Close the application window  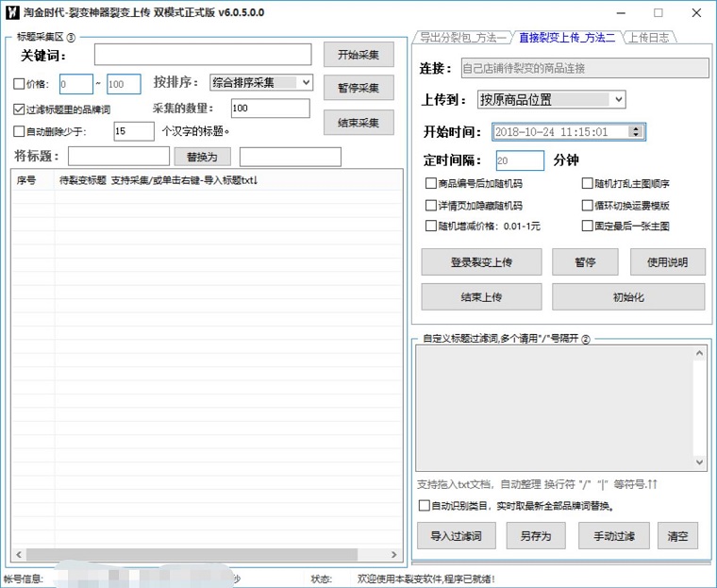[x=696, y=13]
